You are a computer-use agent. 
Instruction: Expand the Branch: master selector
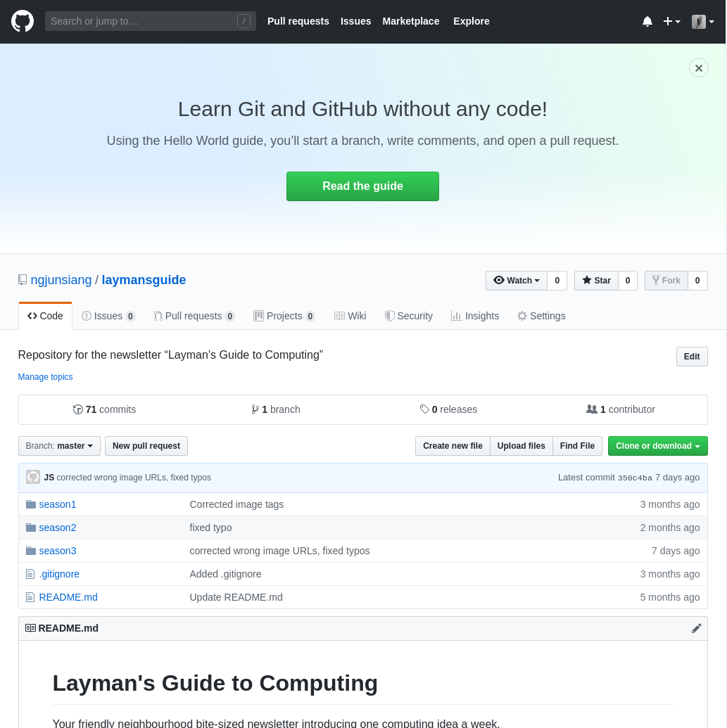(x=59, y=446)
